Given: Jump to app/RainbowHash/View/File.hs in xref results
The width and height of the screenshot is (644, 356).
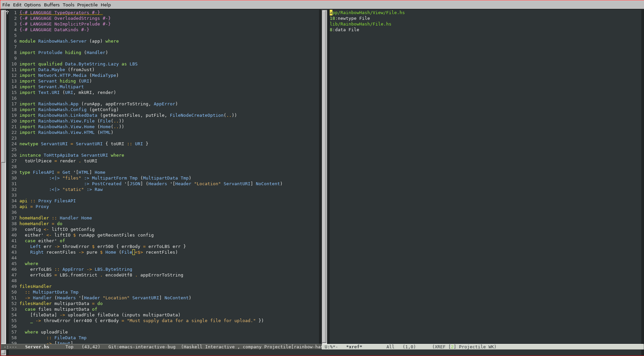Looking at the screenshot, I should pyautogui.click(x=367, y=13).
